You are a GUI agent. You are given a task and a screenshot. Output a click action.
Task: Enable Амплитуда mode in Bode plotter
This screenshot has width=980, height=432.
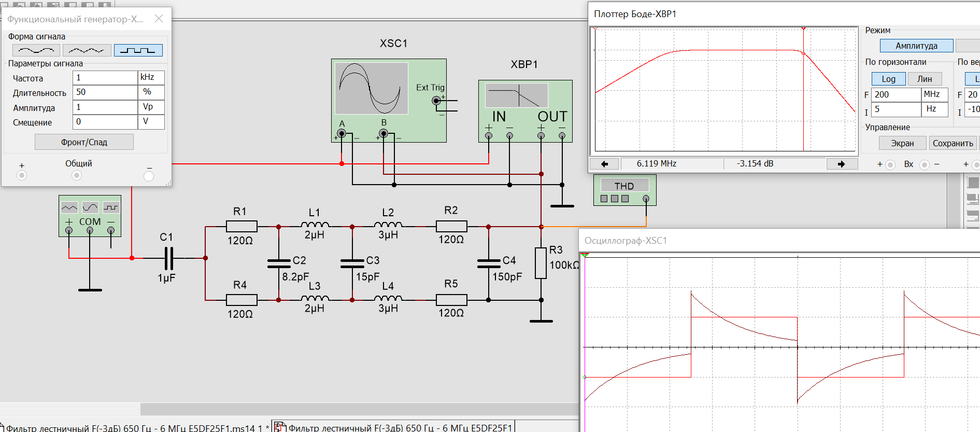coord(916,46)
